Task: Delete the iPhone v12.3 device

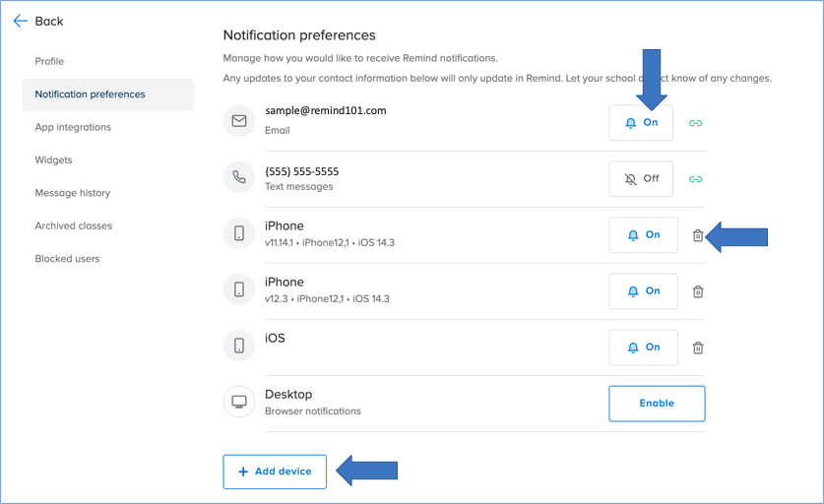Action: coord(698,291)
